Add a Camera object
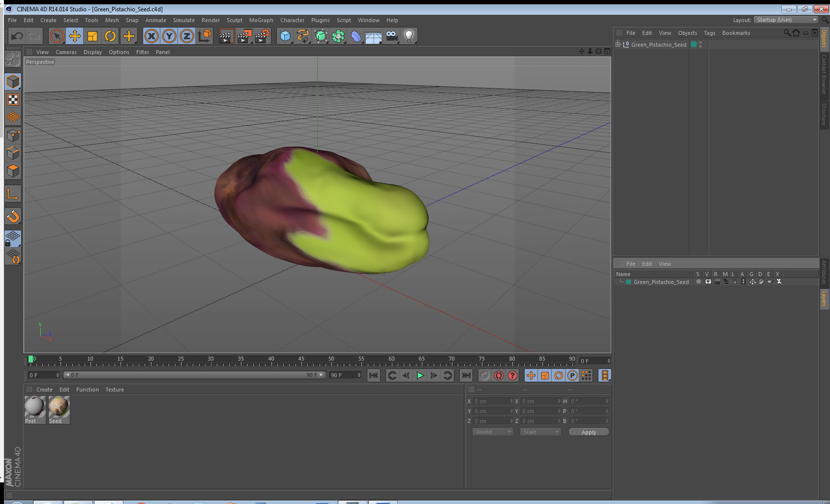This screenshot has width=830, height=504. point(391,36)
